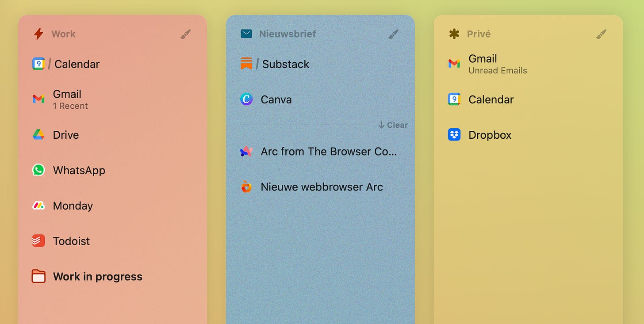Open the Substack tab label
This screenshot has height=324, width=644.
(286, 64)
